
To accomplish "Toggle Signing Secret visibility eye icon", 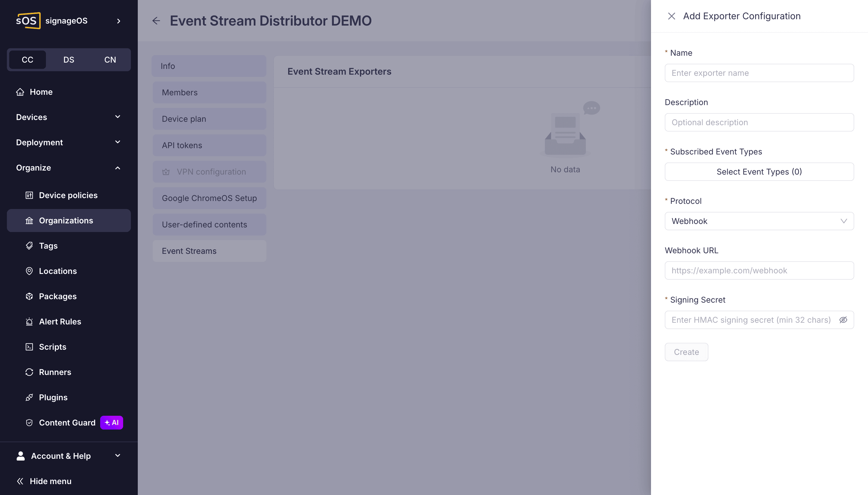I will tap(843, 320).
